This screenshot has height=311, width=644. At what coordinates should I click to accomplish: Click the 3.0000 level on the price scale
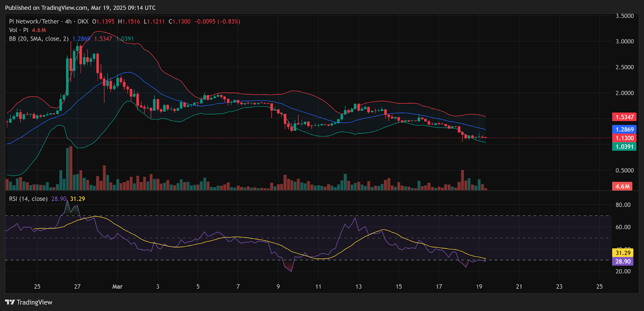point(624,41)
